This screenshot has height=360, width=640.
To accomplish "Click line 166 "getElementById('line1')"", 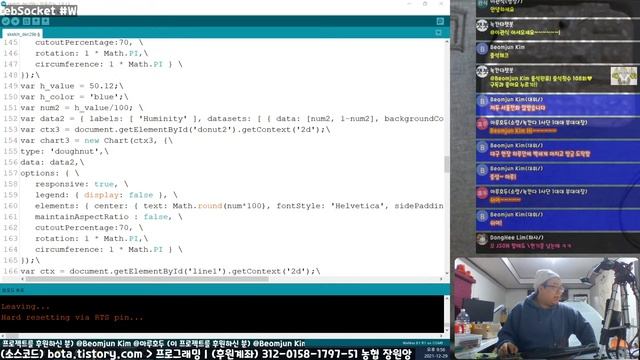I will coord(170,271).
